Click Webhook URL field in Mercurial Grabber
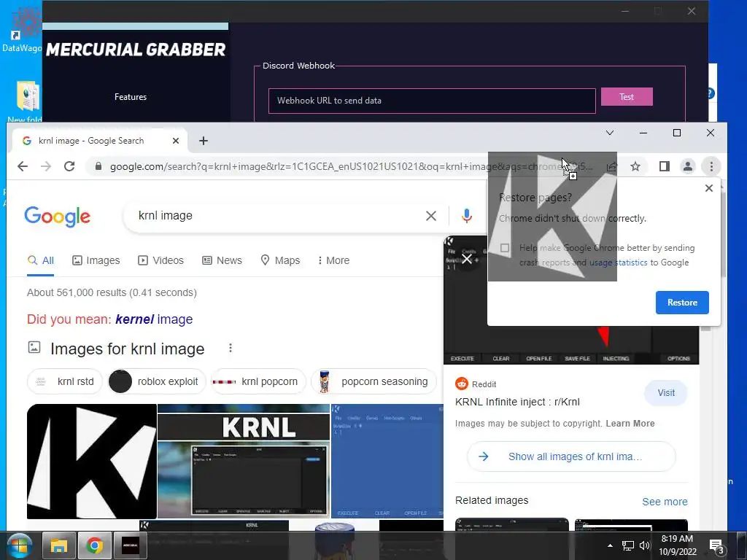Viewport: 747px width, 560px height. [432, 101]
